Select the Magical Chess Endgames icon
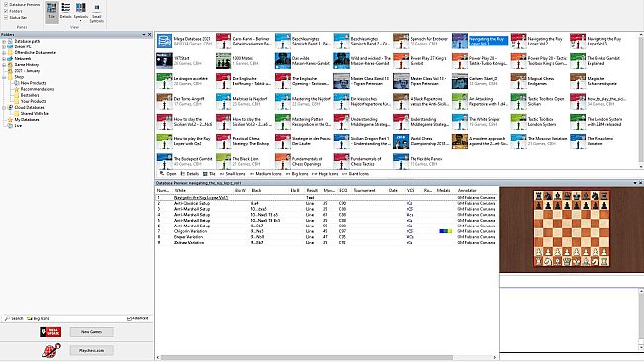The height and width of the screenshot is (362, 644). click(x=518, y=81)
